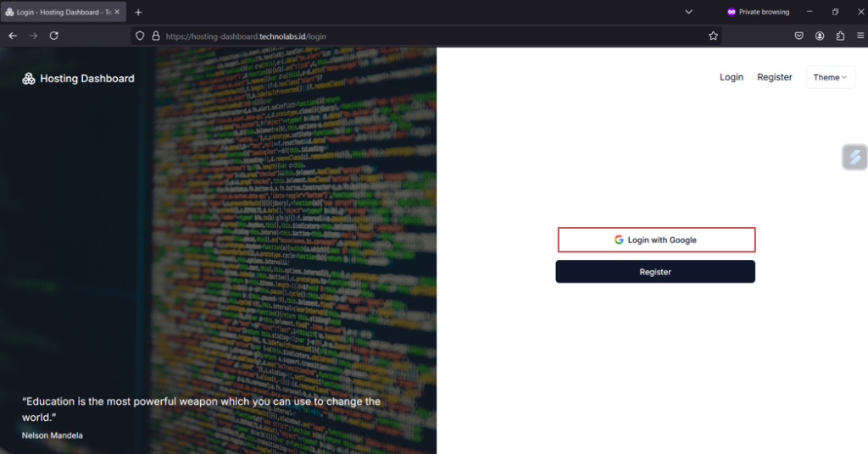Screen dimensions: 868x454
Task: Click the Hosting Dashboard logo
Action: tap(78, 79)
